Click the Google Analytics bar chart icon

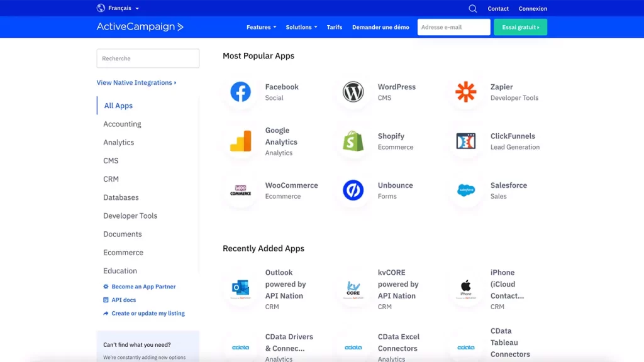coord(241,141)
